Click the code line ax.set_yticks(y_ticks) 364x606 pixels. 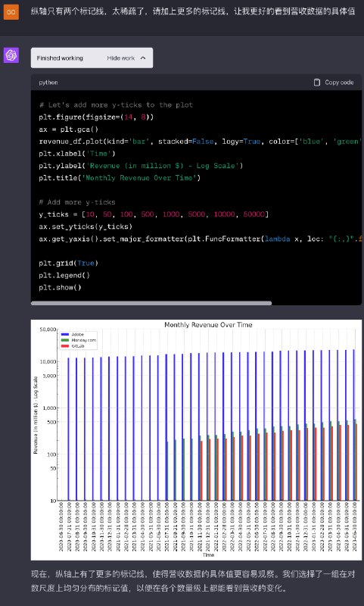[86, 226]
